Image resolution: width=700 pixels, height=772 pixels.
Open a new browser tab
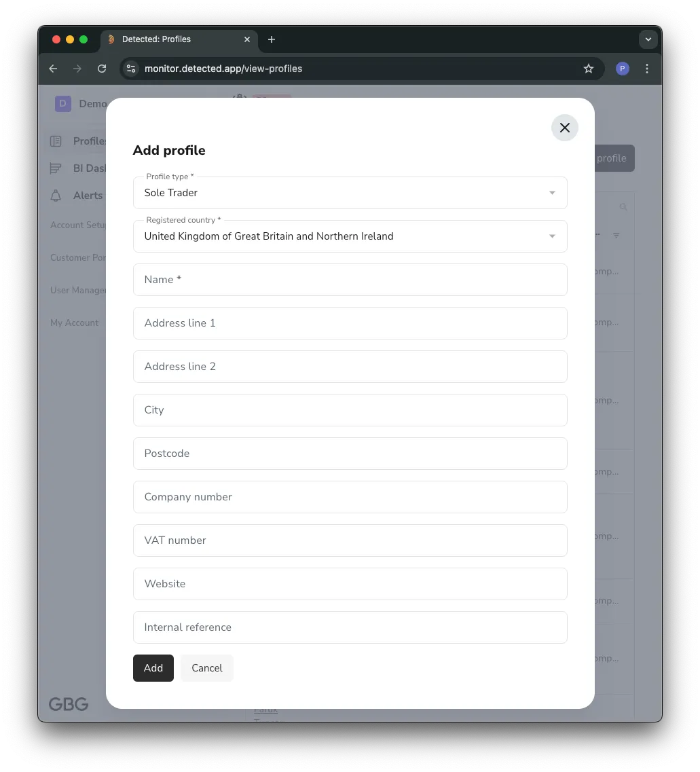tap(271, 39)
